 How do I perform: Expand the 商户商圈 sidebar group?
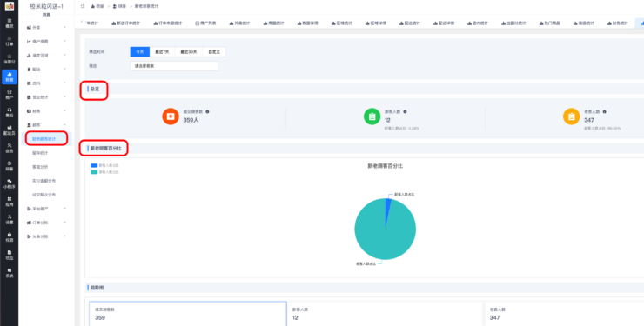(46, 42)
